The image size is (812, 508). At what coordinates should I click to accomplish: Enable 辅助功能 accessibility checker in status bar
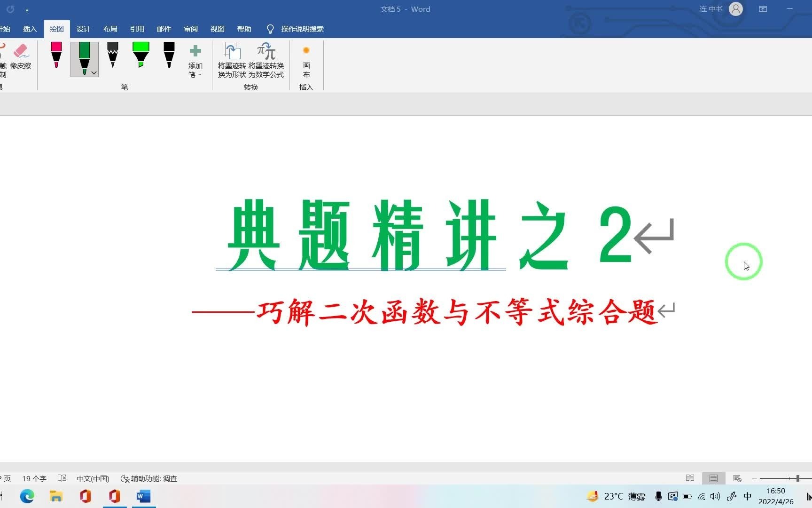149,478
